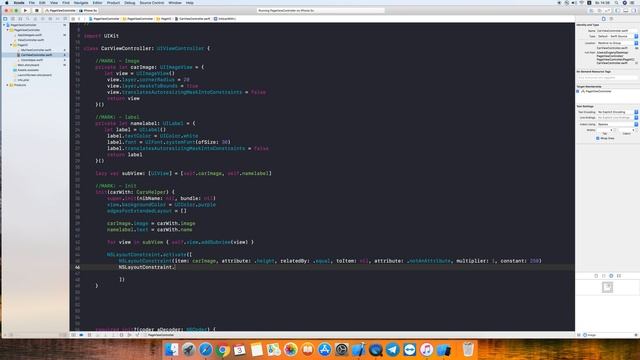640x360 pixels.
Task: Open Maps from the Dock
Action: pyautogui.click(x=273, y=349)
